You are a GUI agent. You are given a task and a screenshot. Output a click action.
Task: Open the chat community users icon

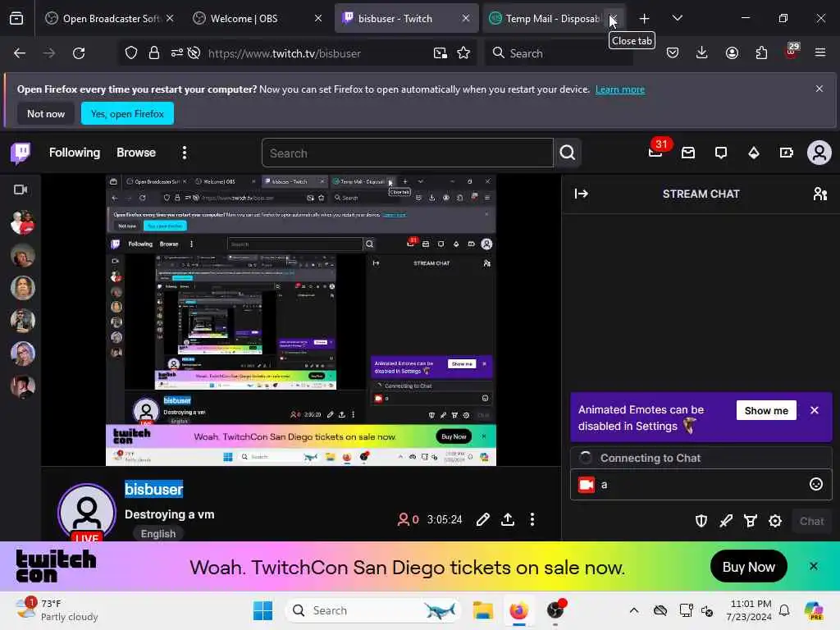tap(820, 194)
